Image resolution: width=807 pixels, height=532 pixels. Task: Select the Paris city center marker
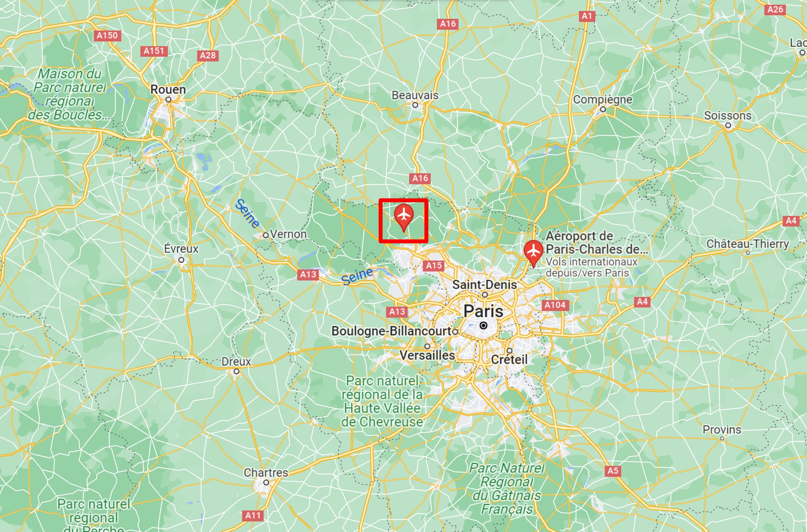484,325
